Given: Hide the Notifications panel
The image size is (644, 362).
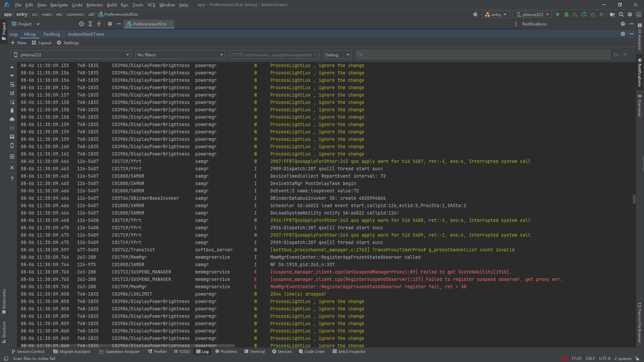Looking at the screenshot, I should point(632,24).
